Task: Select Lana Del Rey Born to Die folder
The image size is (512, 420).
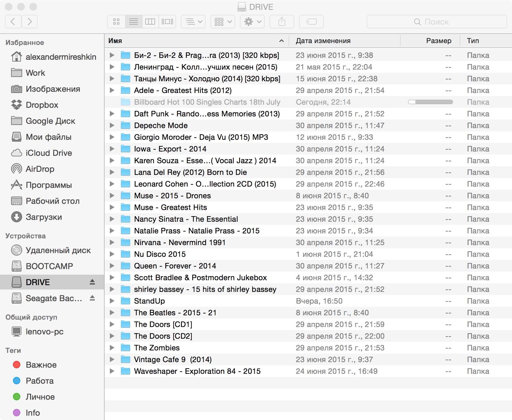Action: pyautogui.click(x=308, y=172)
